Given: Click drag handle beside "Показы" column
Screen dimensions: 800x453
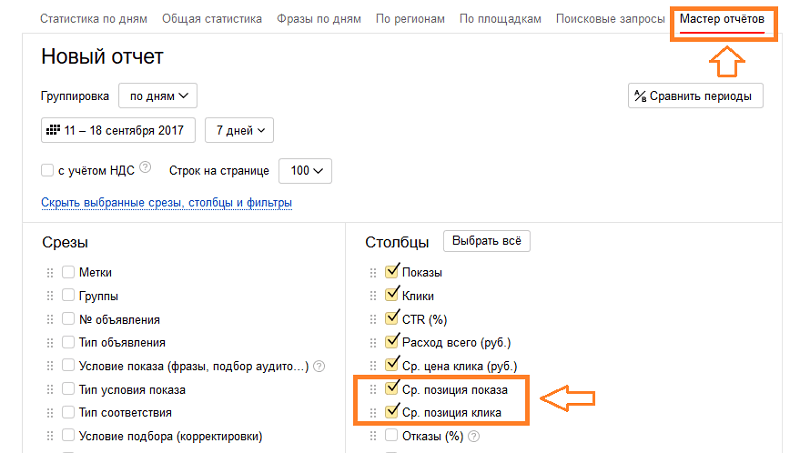Looking at the screenshot, I should pos(372,272).
